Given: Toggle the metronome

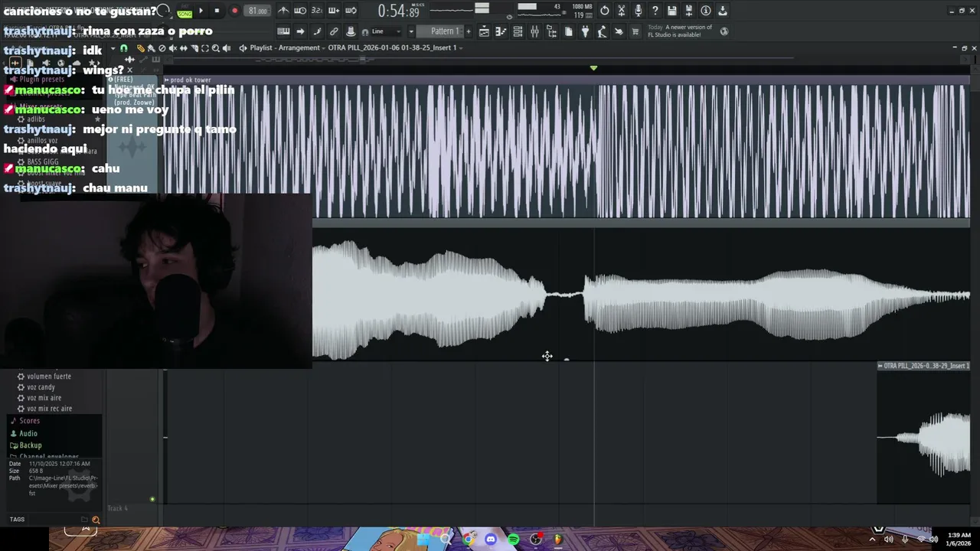Looking at the screenshot, I should pos(284,11).
